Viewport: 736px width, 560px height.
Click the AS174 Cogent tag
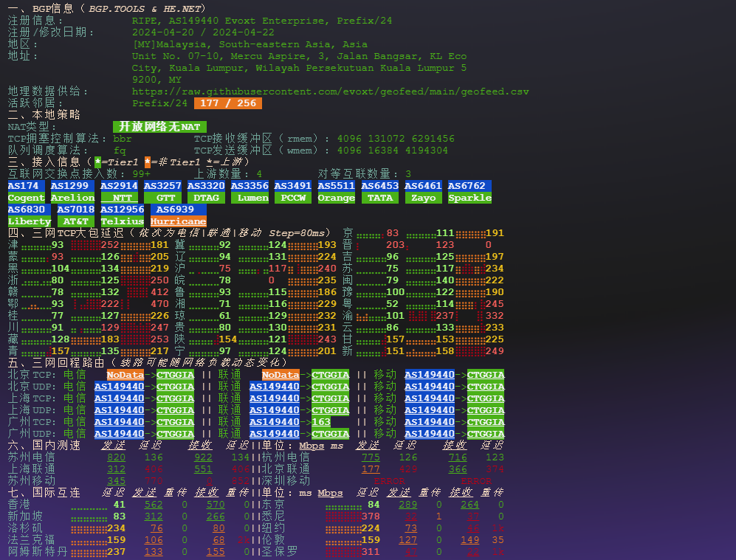pos(27,192)
